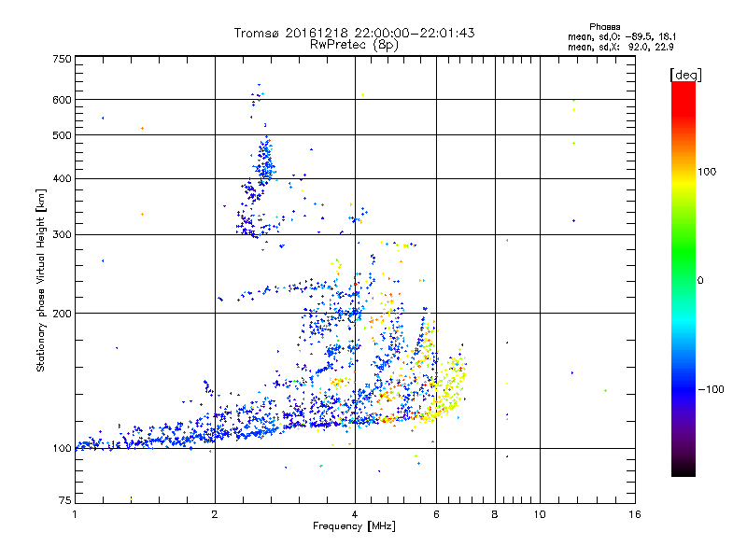Click x-axis tick label "10"
The image size is (747, 560).
[x=540, y=514]
